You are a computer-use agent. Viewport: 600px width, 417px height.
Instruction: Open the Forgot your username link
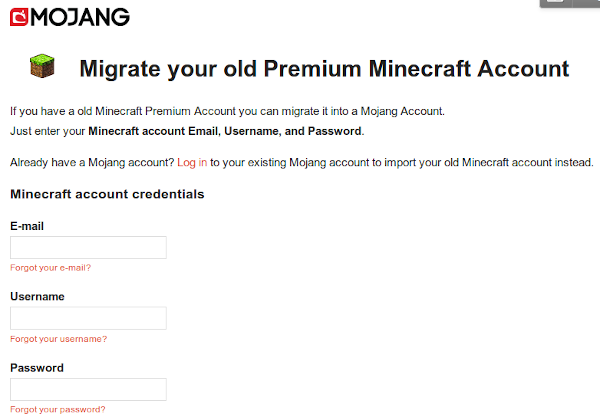[58, 338]
